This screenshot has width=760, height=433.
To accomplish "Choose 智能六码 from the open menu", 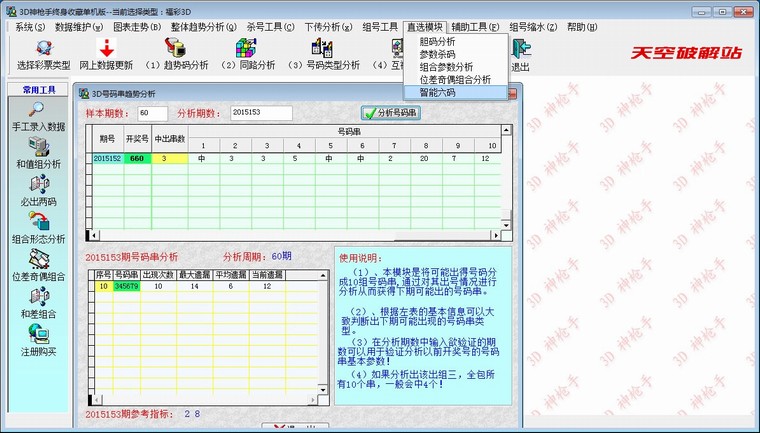I will click(438, 92).
